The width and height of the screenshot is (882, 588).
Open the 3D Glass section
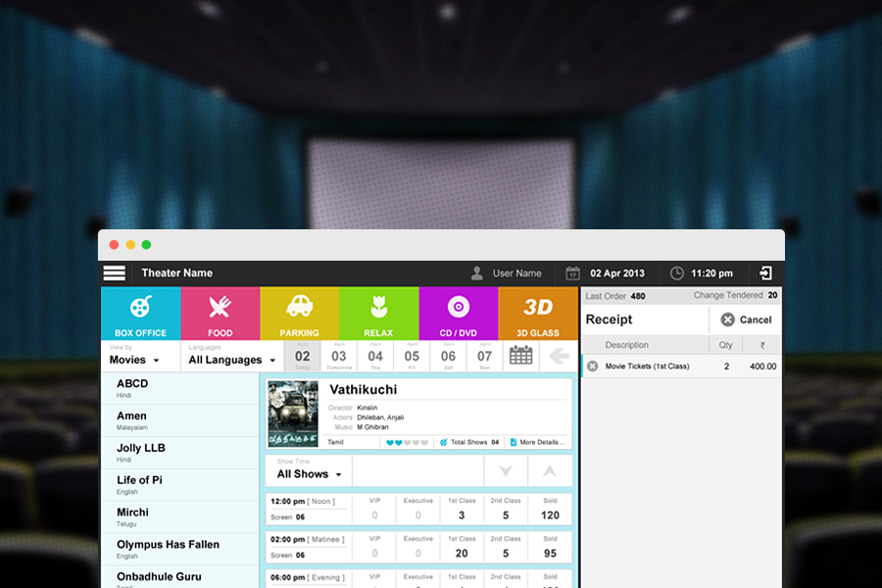(538, 314)
